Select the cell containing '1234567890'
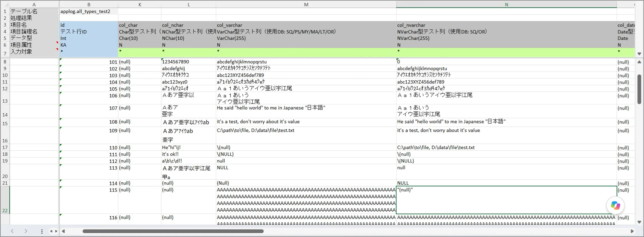644x237 pixels. pos(188,62)
